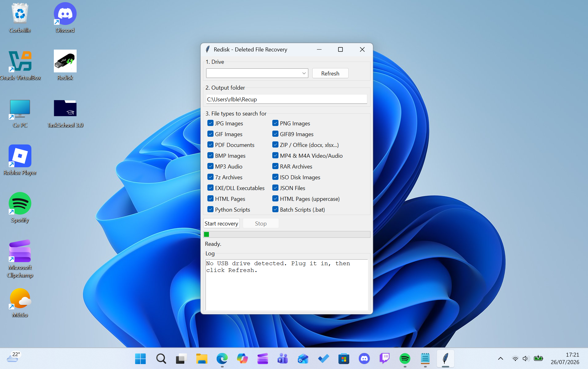
Task: Open Copilot from the taskbar
Action: (x=242, y=359)
